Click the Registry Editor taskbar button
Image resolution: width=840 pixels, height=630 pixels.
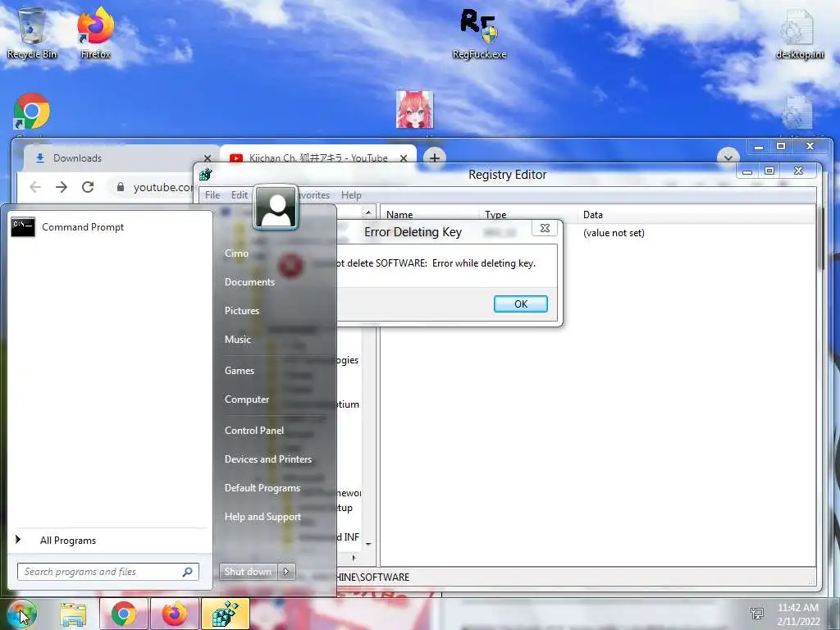click(225, 614)
